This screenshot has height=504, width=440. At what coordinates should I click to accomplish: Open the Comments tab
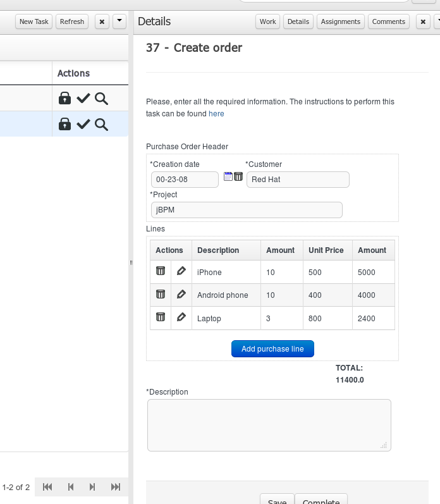pyautogui.click(x=388, y=22)
